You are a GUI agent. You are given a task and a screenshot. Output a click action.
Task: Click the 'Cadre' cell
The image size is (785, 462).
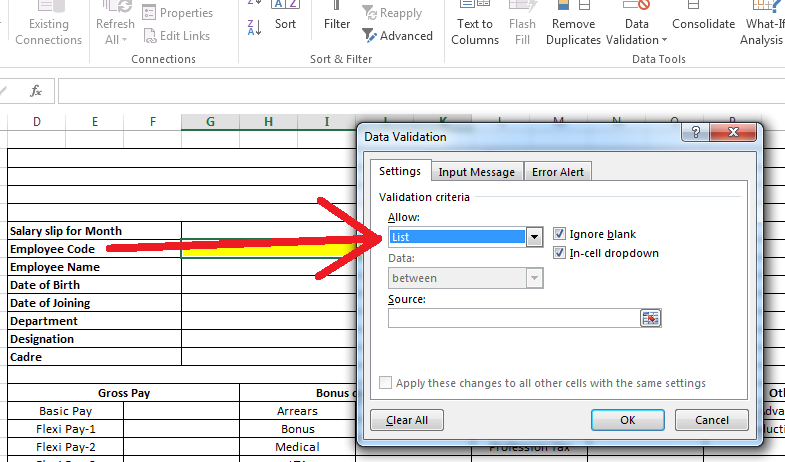coord(95,357)
